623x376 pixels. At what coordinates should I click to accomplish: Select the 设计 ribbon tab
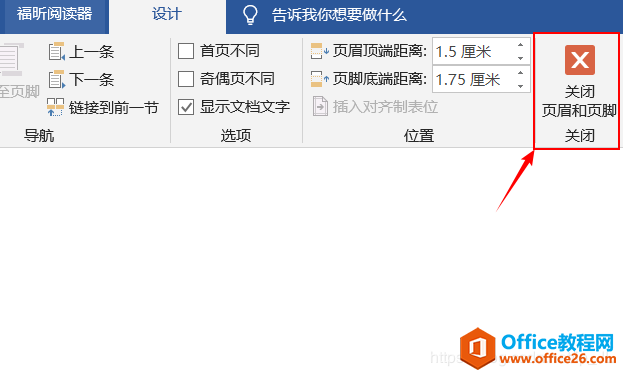coord(167,14)
